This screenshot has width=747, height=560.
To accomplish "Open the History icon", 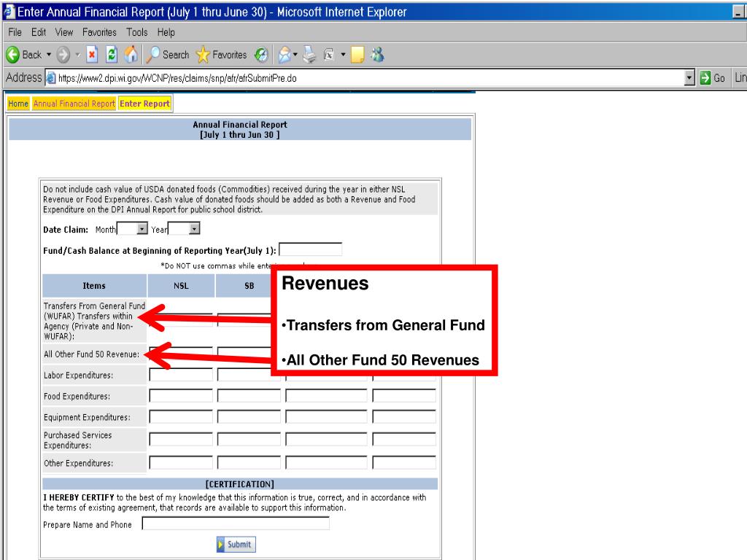I will pyautogui.click(x=261, y=55).
